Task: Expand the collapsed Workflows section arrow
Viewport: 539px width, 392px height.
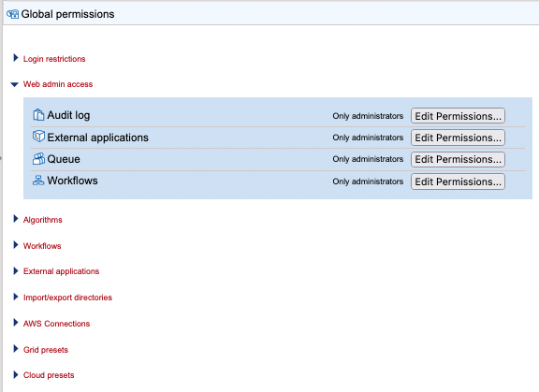Action: click(16, 245)
